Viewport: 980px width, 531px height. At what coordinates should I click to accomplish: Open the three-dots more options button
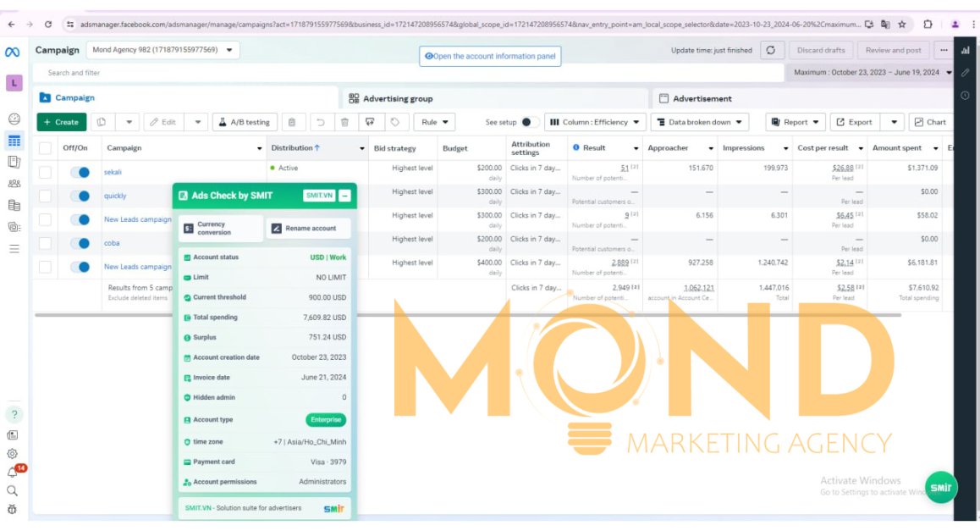click(943, 50)
